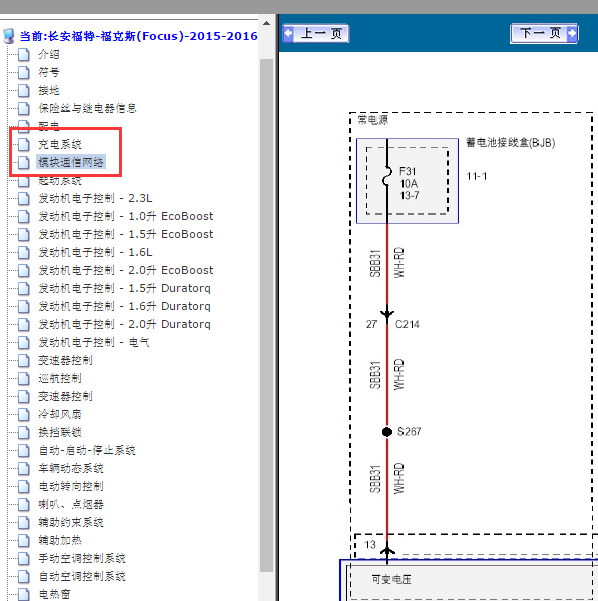Click page icon beside 保险丝与继电器信息
Image resolution: width=598 pixels, height=601 pixels.
24,108
